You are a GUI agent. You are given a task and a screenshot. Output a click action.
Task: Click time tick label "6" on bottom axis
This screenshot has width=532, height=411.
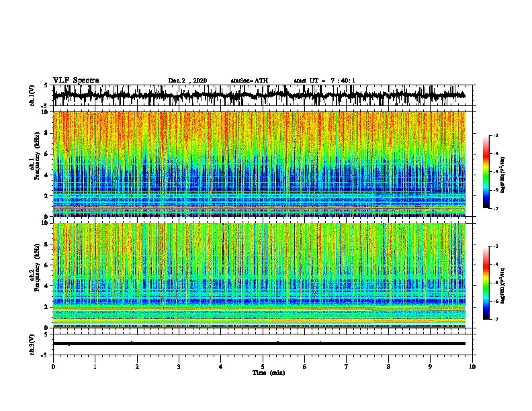(305, 367)
